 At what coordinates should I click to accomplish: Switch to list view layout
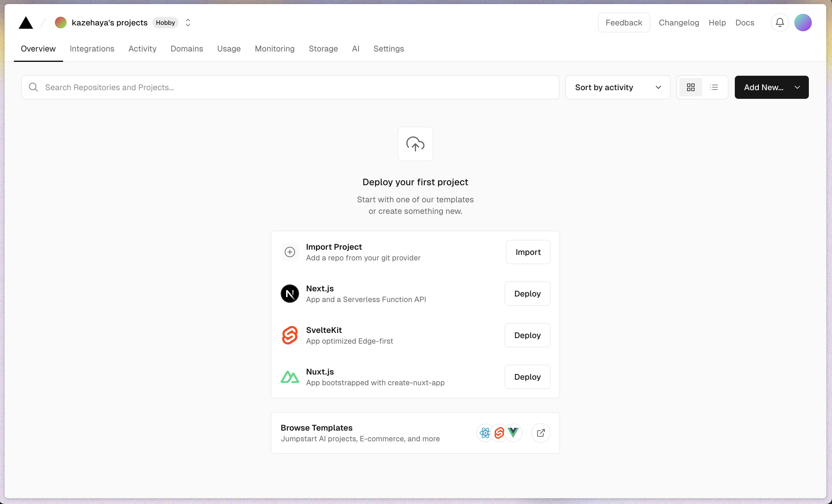click(714, 87)
